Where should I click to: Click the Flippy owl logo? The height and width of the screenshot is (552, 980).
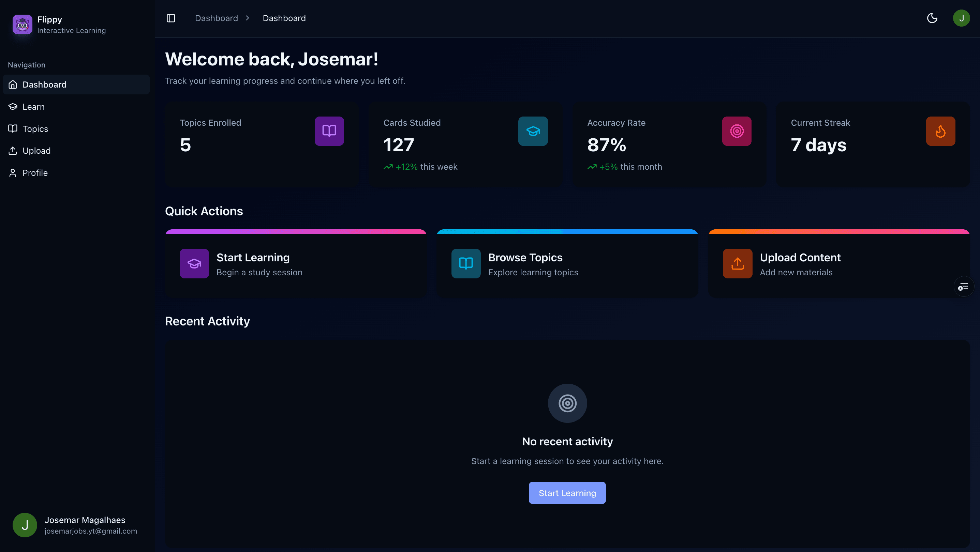click(22, 24)
